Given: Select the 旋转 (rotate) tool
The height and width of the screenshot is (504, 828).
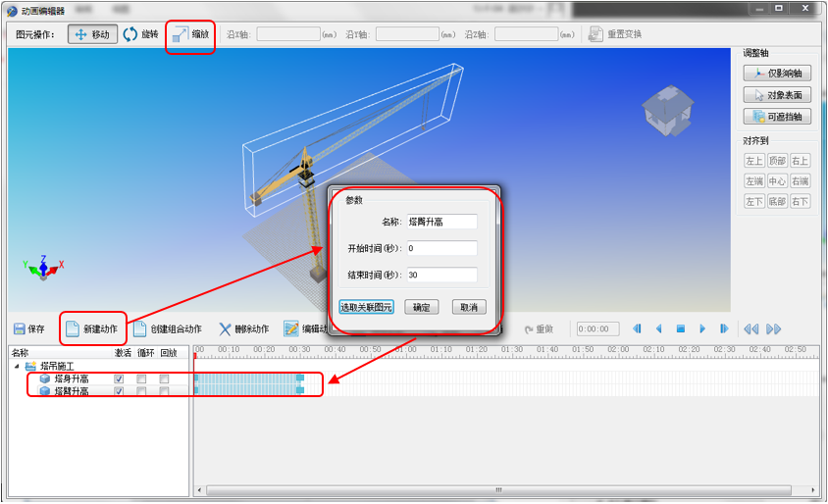Looking at the screenshot, I should [140, 34].
